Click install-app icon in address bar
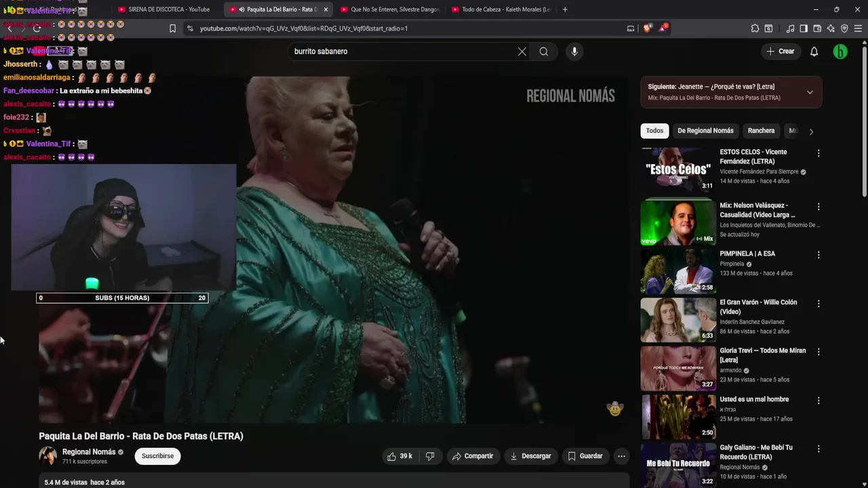The height and width of the screenshot is (488, 868). point(631,28)
